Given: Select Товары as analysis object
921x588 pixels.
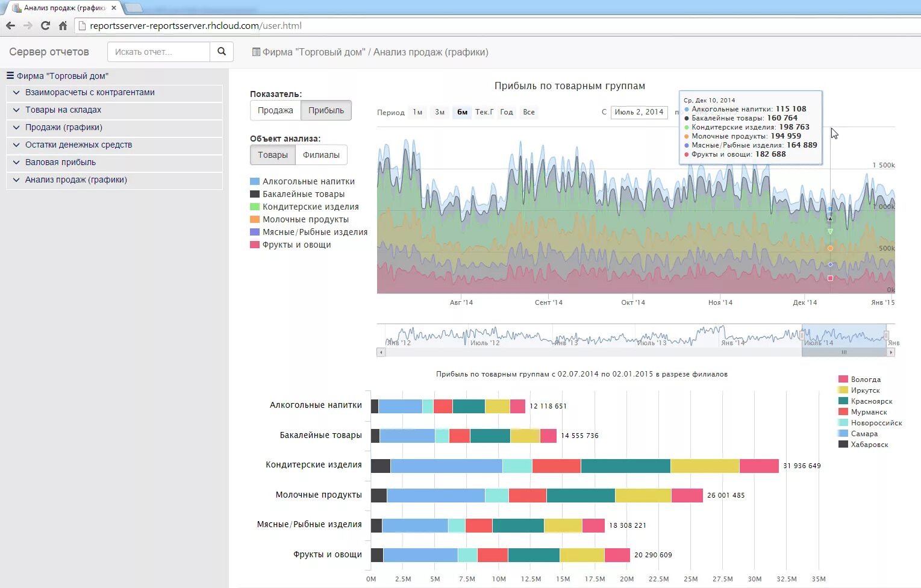Looking at the screenshot, I should pyautogui.click(x=273, y=155).
